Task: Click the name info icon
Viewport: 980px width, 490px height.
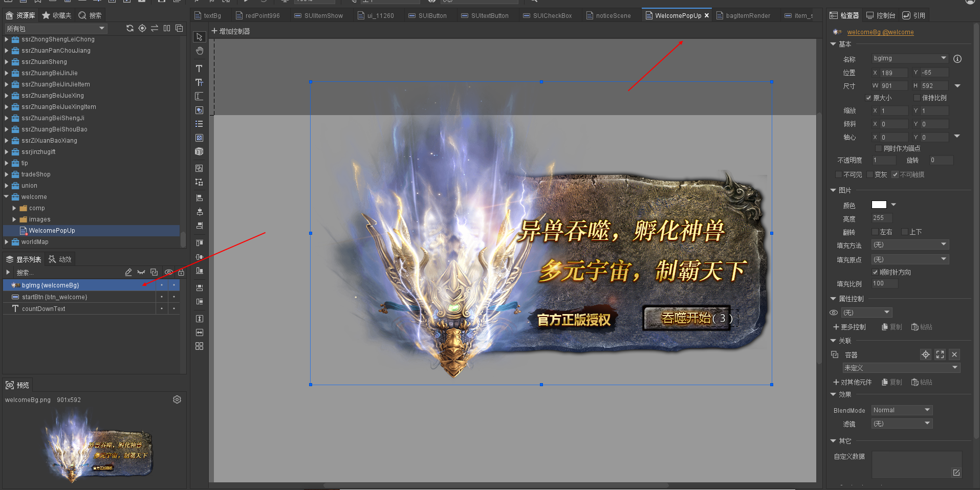Action: (957, 59)
